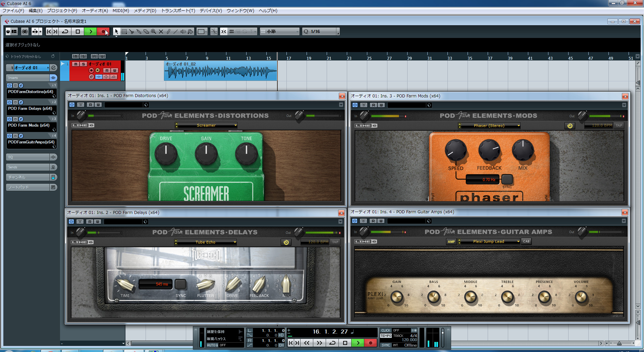Click the SYNC button on phaser pedal

(507, 179)
